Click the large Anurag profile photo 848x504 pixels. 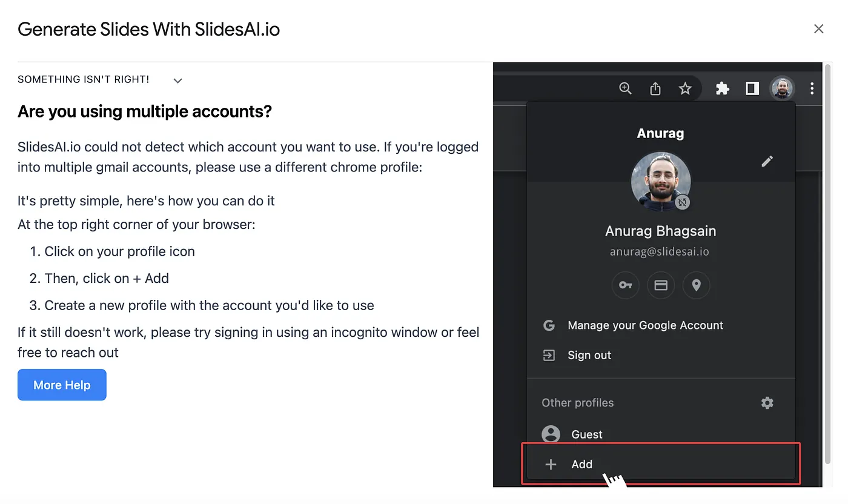(661, 182)
